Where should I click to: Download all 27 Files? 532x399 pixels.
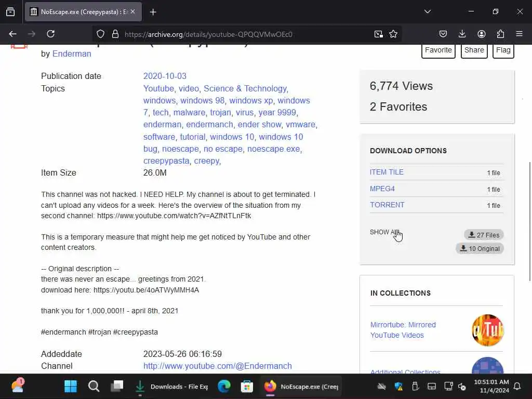tap(484, 235)
